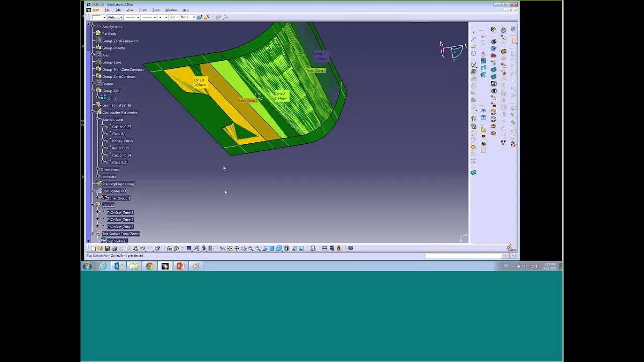This screenshot has height=362, width=644.
Task: Open the Help menu
Action: (x=186, y=10)
